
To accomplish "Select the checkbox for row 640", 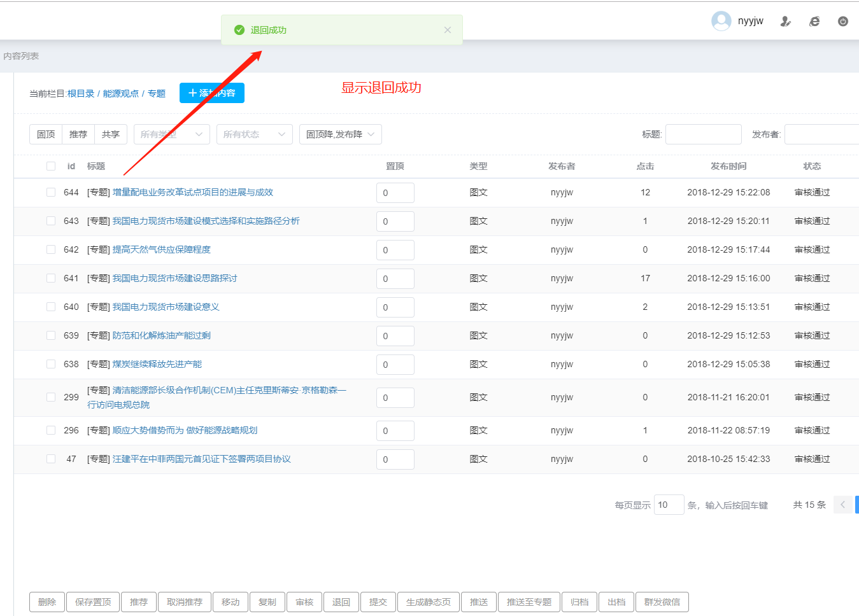I will point(51,307).
